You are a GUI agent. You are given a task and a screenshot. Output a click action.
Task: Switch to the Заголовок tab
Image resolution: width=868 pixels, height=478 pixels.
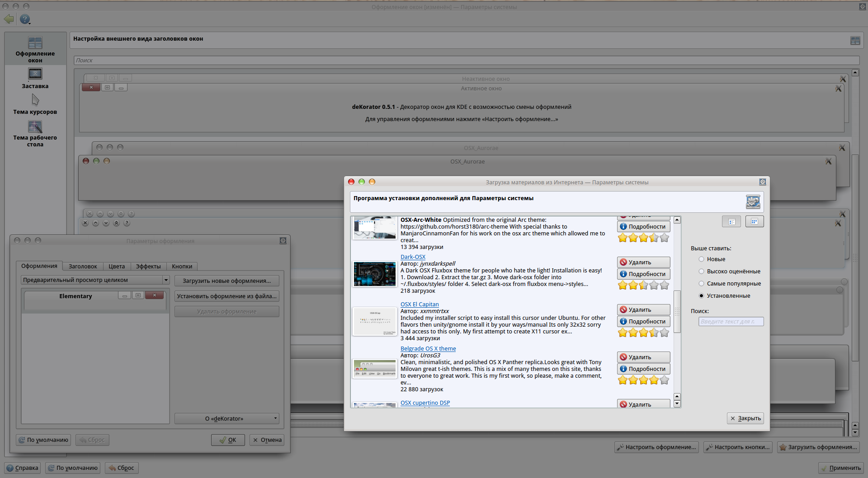point(83,267)
